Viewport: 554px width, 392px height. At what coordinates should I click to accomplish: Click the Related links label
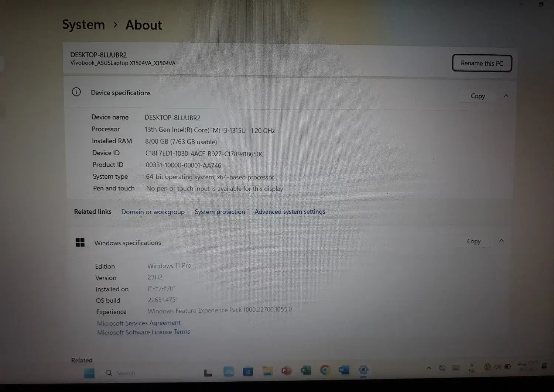tap(93, 212)
